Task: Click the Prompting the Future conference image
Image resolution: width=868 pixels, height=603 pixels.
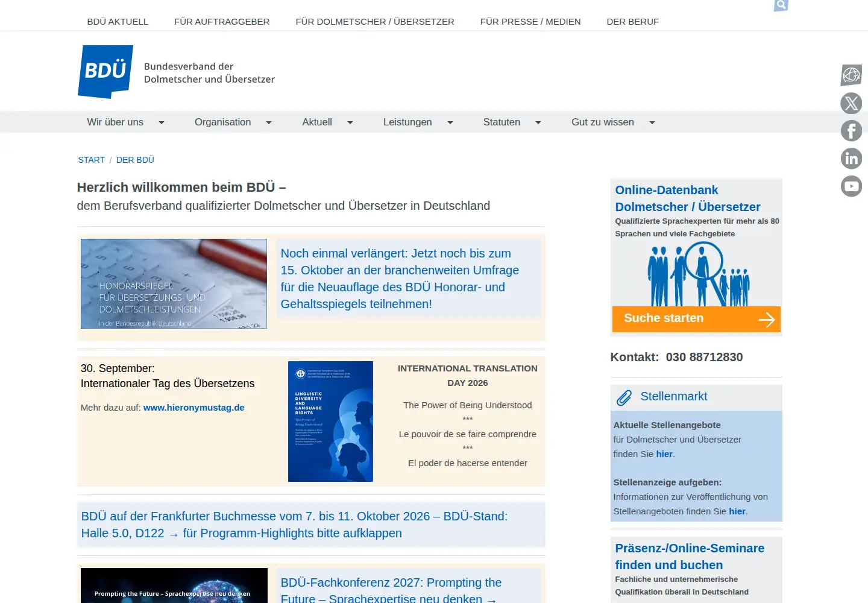Action: pos(174,586)
